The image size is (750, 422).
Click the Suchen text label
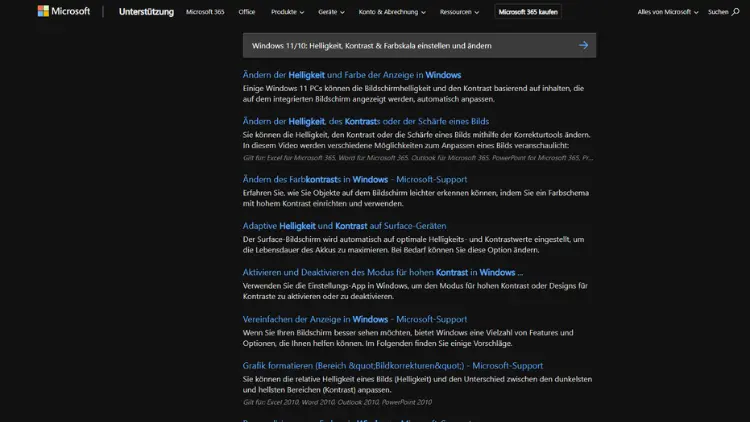(718, 11)
